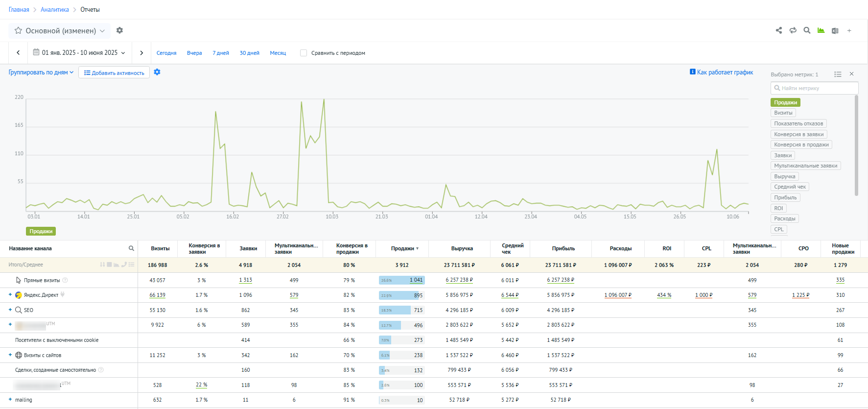Export the report to Excel
The width and height of the screenshot is (868, 409).
click(x=835, y=30)
